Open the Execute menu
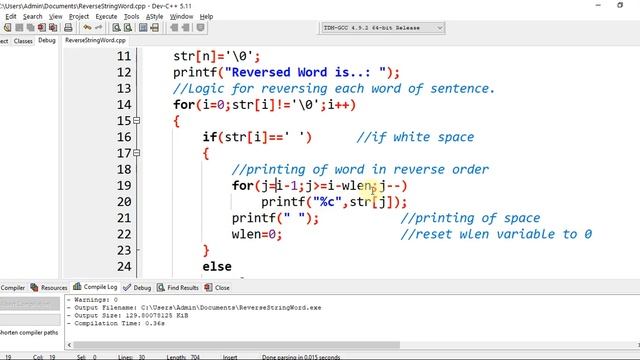640x360 pixels. point(106,16)
